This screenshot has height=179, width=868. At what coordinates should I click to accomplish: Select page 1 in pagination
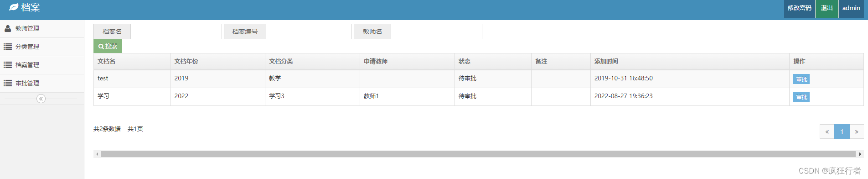click(x=842, y=132)
